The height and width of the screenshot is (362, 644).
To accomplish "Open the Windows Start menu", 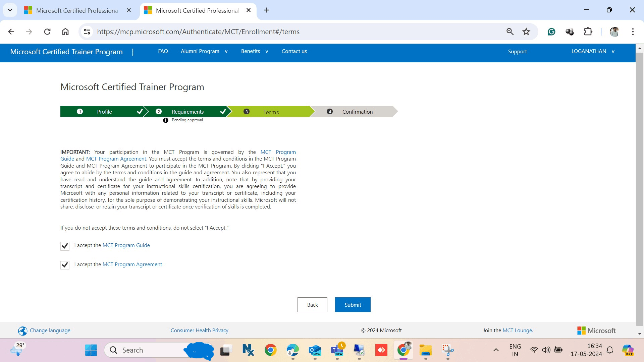I will coord(91,350).
